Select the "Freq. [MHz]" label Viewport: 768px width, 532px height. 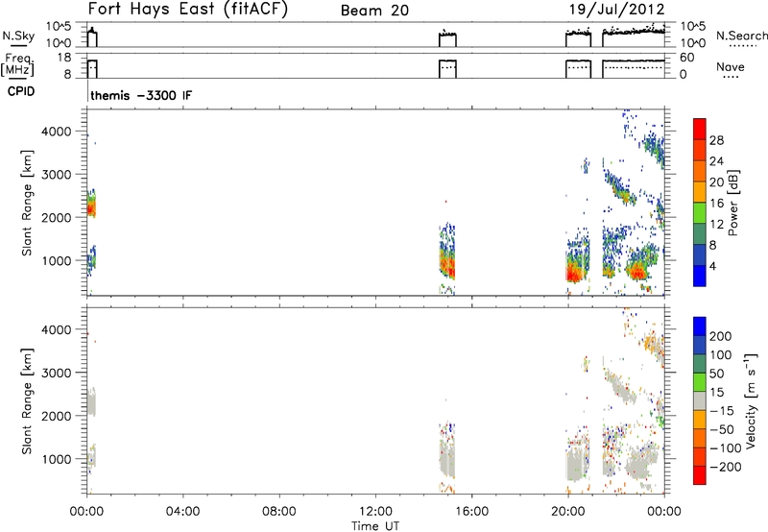pos(17,64)
